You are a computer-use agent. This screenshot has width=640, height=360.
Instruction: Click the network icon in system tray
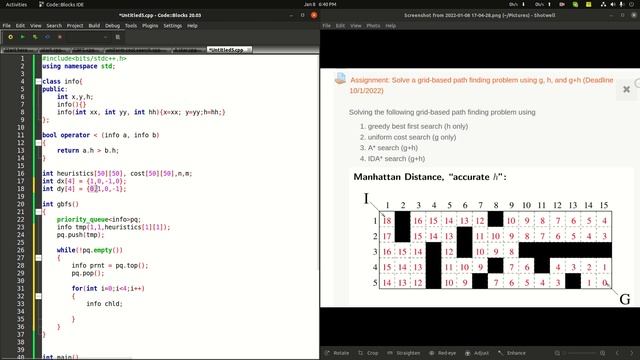[603, 4]
